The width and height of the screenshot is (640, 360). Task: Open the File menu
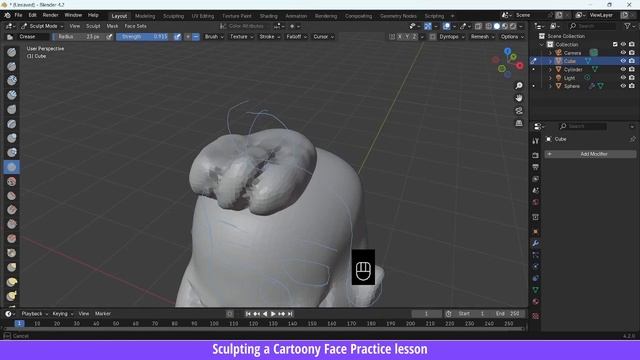click(18, 15)
